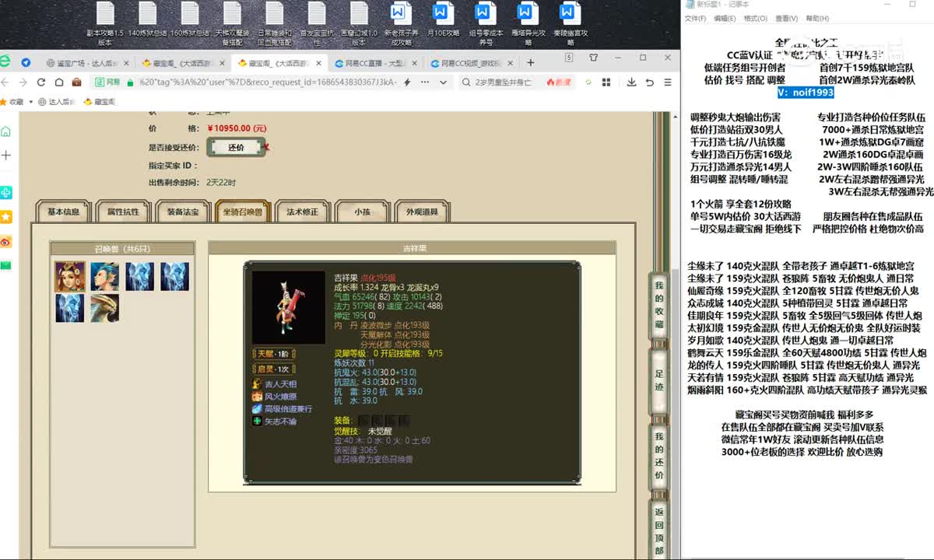Image resolution: width=934 pixels, height=560 pixels.
Task: Click the 风火燎原 skill icon
Action: pos(258,397)
